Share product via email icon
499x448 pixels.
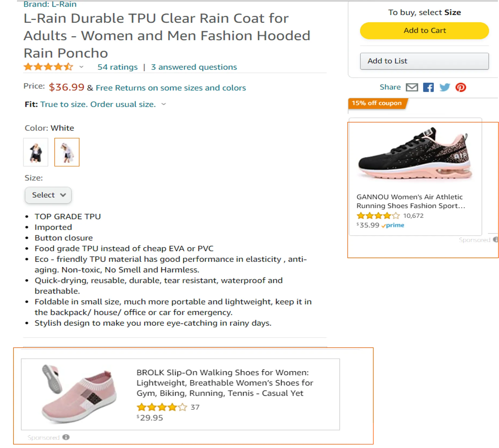coord(412,87)
